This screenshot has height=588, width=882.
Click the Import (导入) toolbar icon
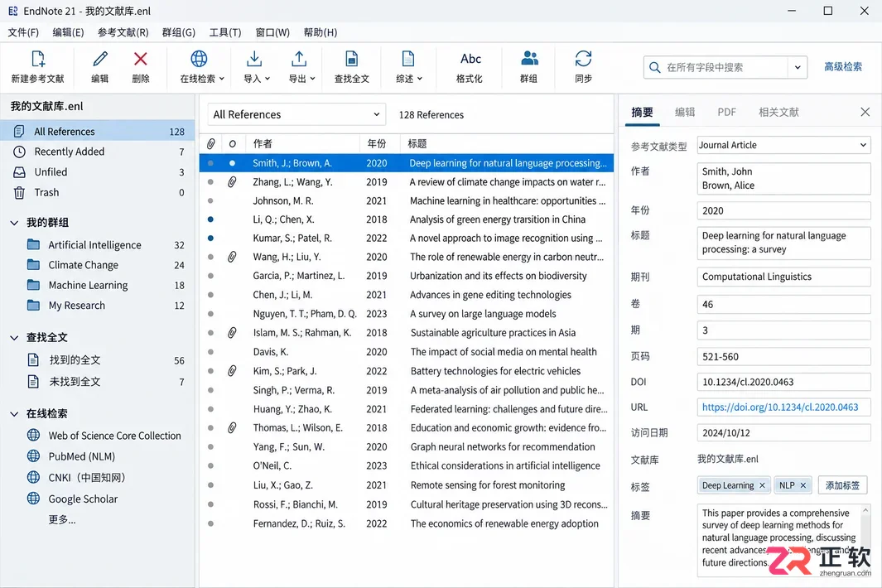(x=254, y=59)
